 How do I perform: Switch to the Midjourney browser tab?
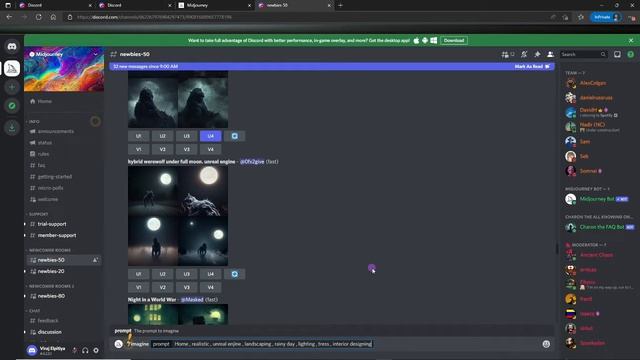[x=215, y=5]
